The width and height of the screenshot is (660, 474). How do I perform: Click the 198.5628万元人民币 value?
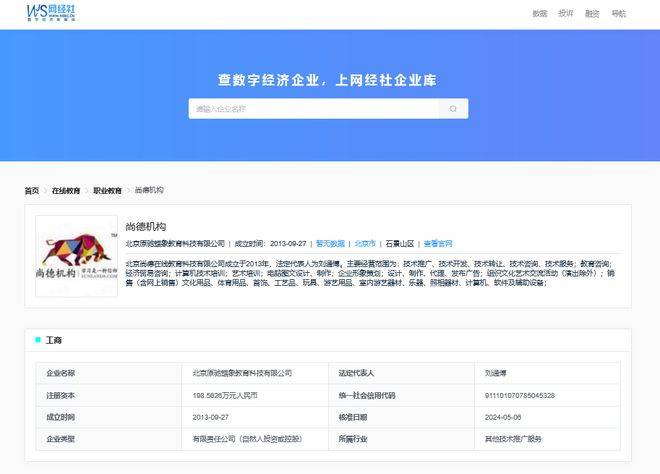[x=225, y=396]
